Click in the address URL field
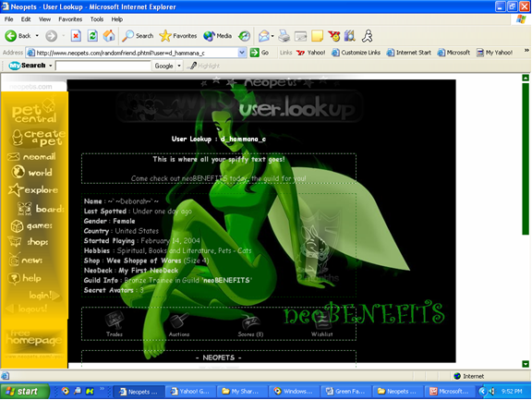This screenshot has width=532, height=400. pyautogui.click(x=132, y=53)
